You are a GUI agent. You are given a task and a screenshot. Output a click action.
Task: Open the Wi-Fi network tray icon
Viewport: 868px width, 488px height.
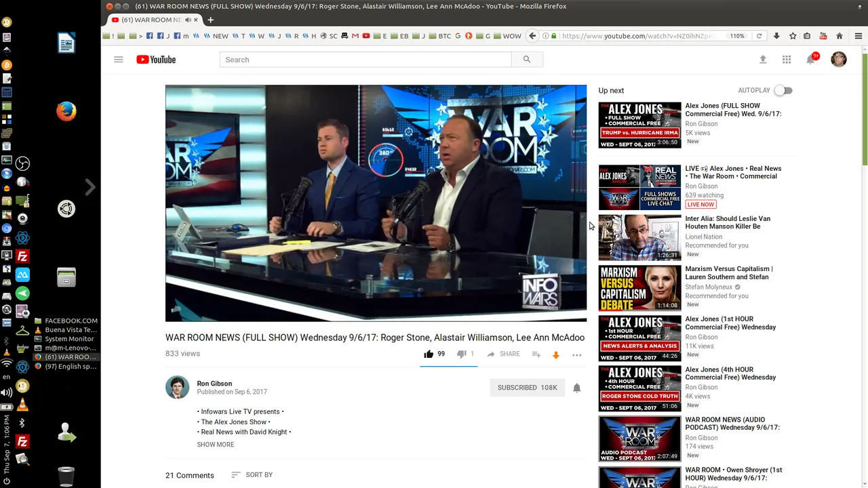[x=7, y=364]
